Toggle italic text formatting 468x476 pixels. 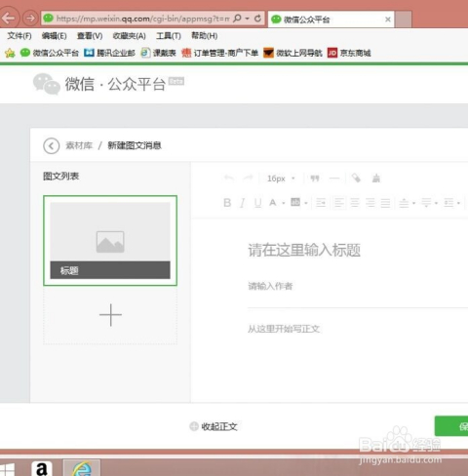coord(242,203)
